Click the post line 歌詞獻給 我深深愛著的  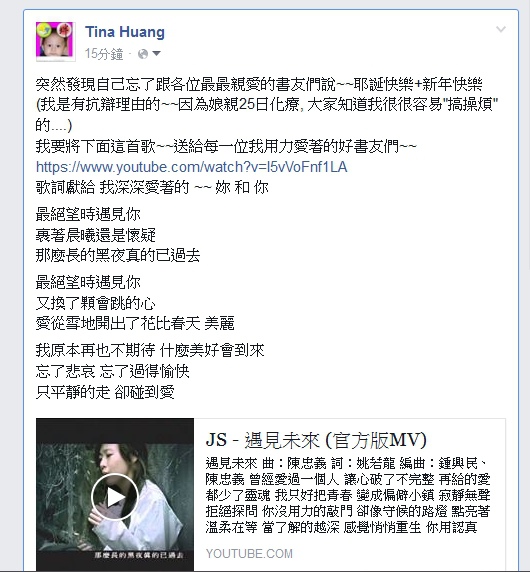pos(152,188)
